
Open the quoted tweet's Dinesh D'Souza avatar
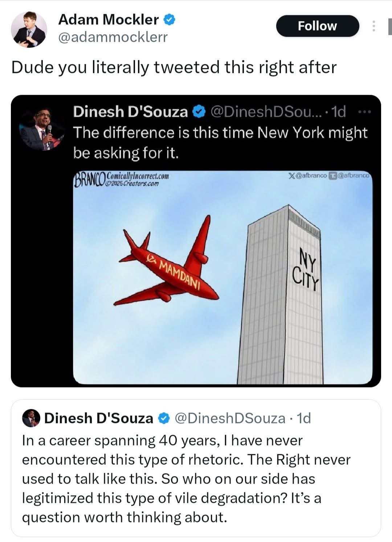(32, 418)
